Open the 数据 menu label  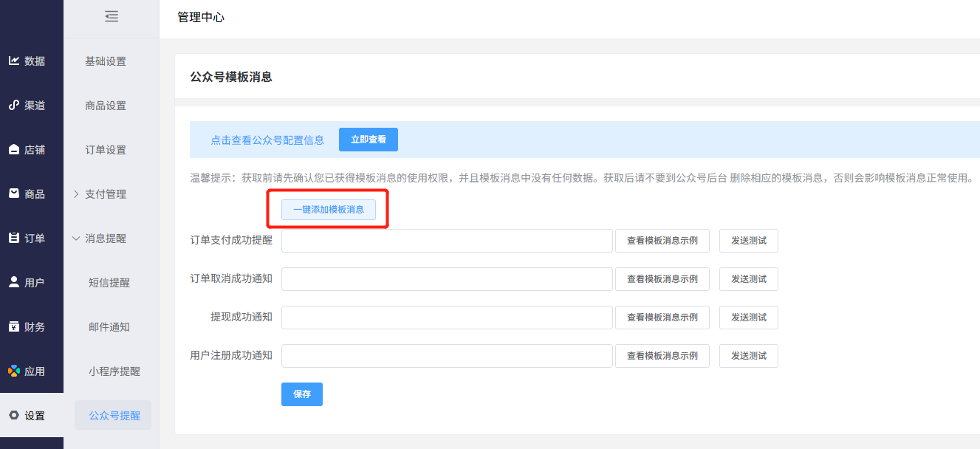coord(35,61)
